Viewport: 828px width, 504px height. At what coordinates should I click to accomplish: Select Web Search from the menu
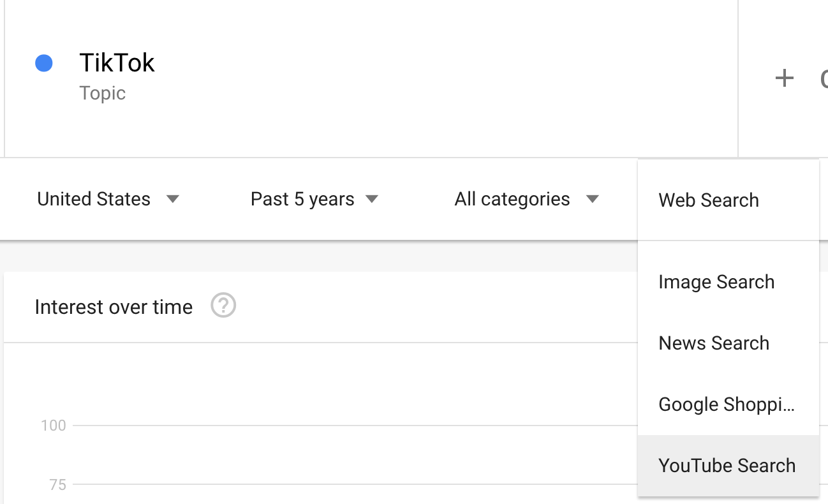click(x=708, y=200)
